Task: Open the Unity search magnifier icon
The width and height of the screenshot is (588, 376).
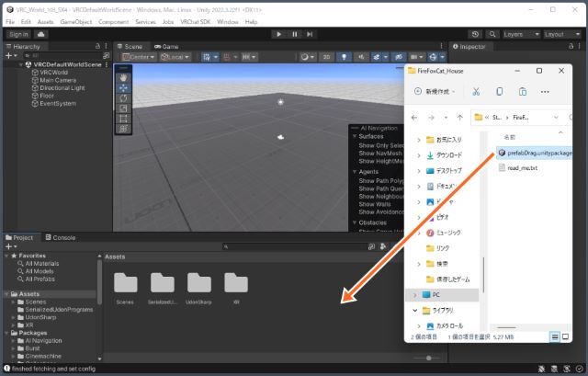Action: pos(492,34)
